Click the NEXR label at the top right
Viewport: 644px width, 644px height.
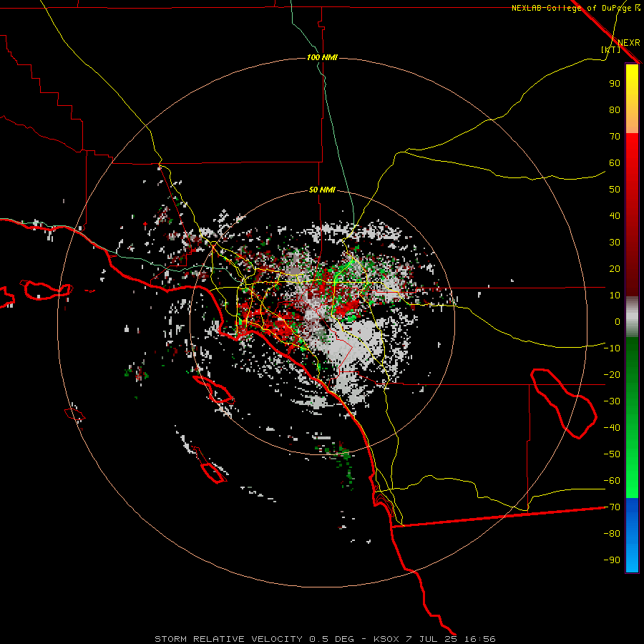(629, 43)
